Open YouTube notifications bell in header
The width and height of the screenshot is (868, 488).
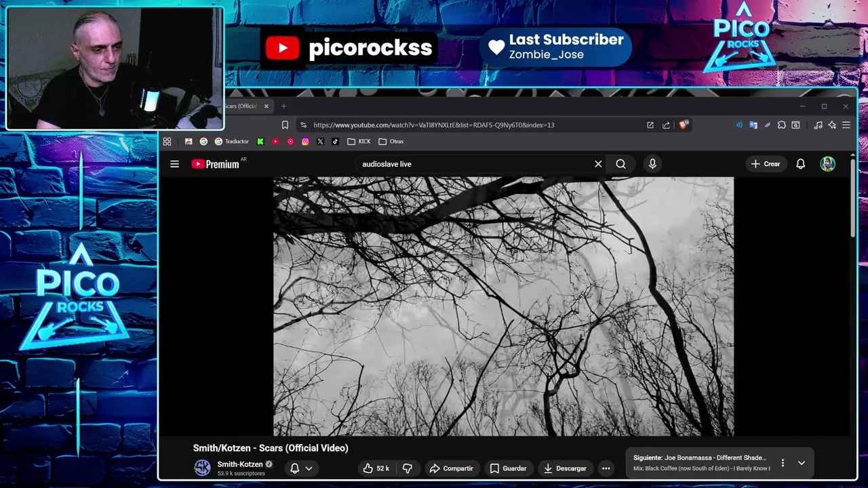(x=800, y=164)
